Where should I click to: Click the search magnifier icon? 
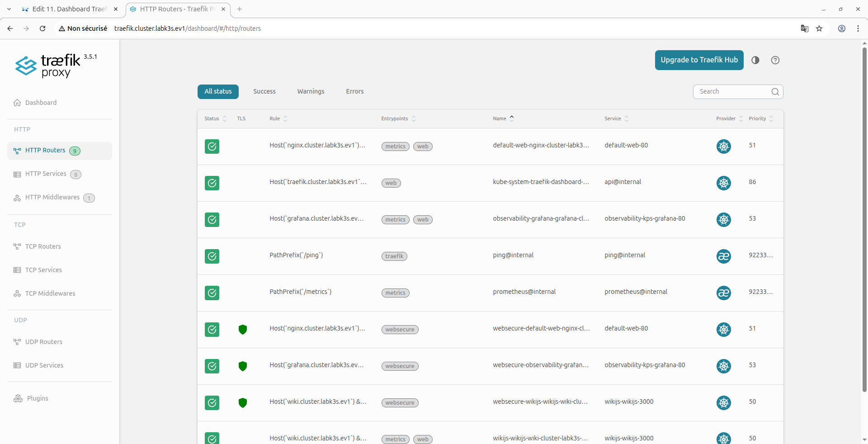(x=775, y=92)
